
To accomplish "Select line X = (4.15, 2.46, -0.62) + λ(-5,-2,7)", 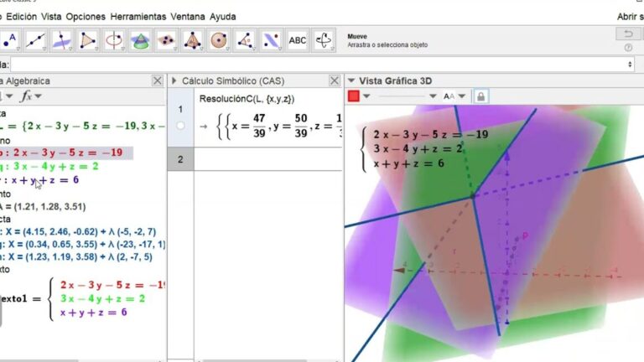I will (78, 232).
